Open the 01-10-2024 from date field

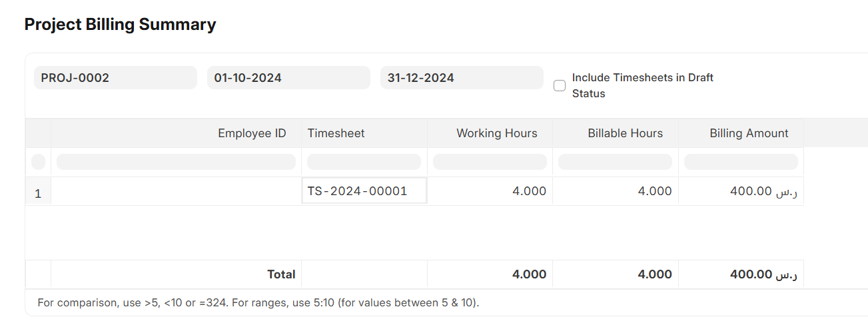coord(288,78)
